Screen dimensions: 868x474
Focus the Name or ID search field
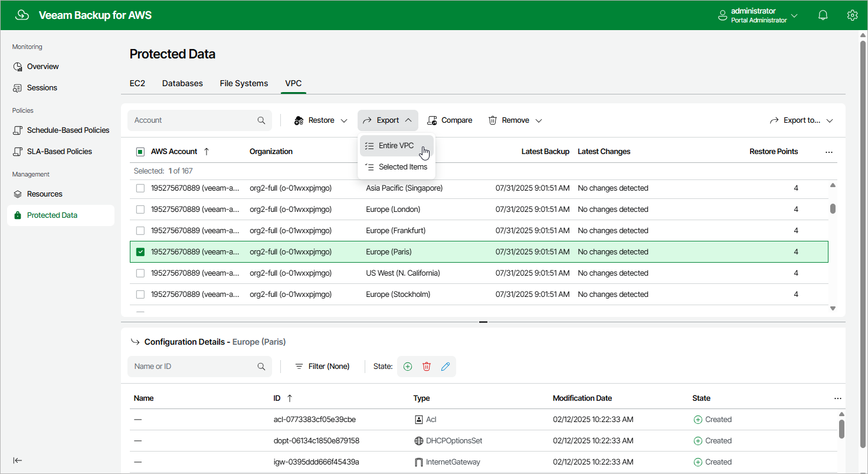click(199, 367)
